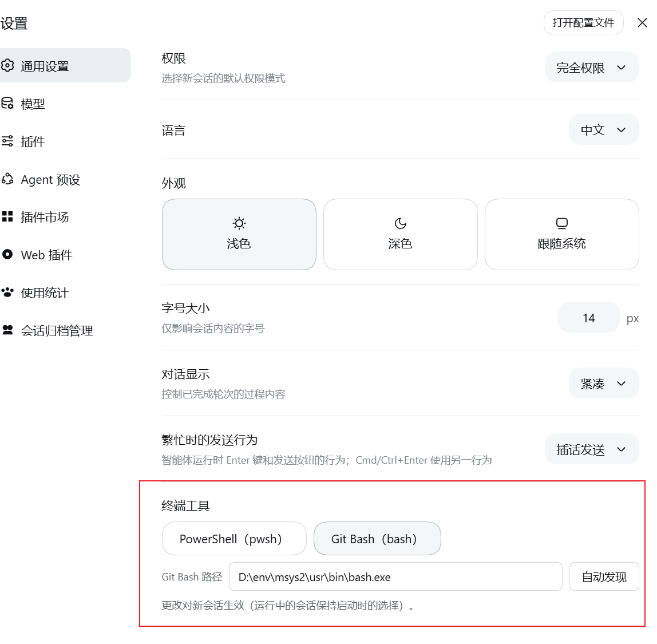Click the 字号大小 setting label
657x644 pixels.
[185, 308]
